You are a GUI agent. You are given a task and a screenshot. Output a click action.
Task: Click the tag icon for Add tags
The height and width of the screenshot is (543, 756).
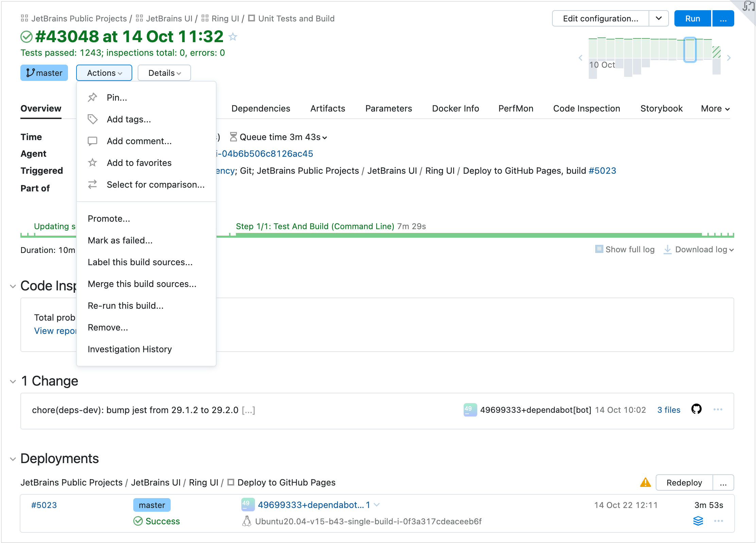92,119
